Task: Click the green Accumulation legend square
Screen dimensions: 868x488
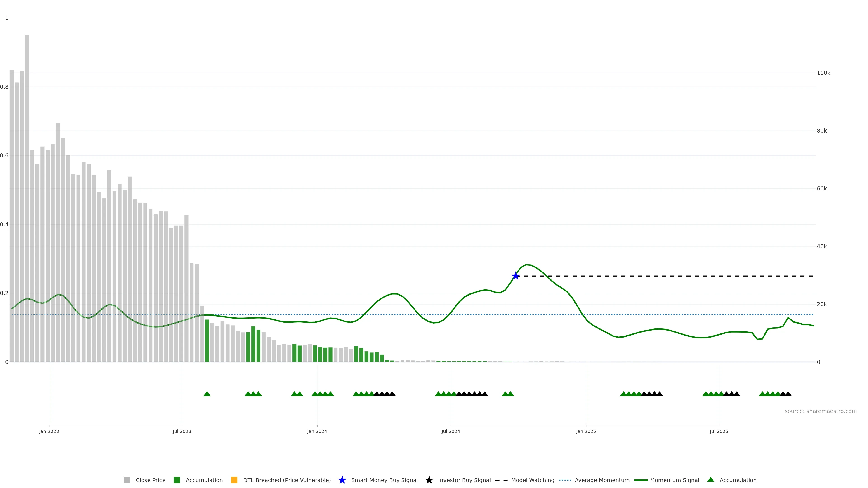Action: click(177, 480)
